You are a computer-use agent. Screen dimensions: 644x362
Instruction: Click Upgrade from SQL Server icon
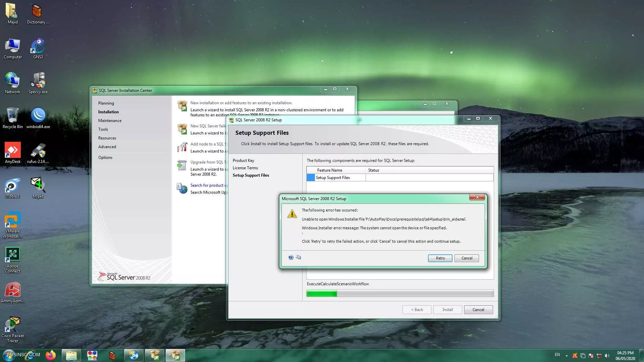coord(182,165)
